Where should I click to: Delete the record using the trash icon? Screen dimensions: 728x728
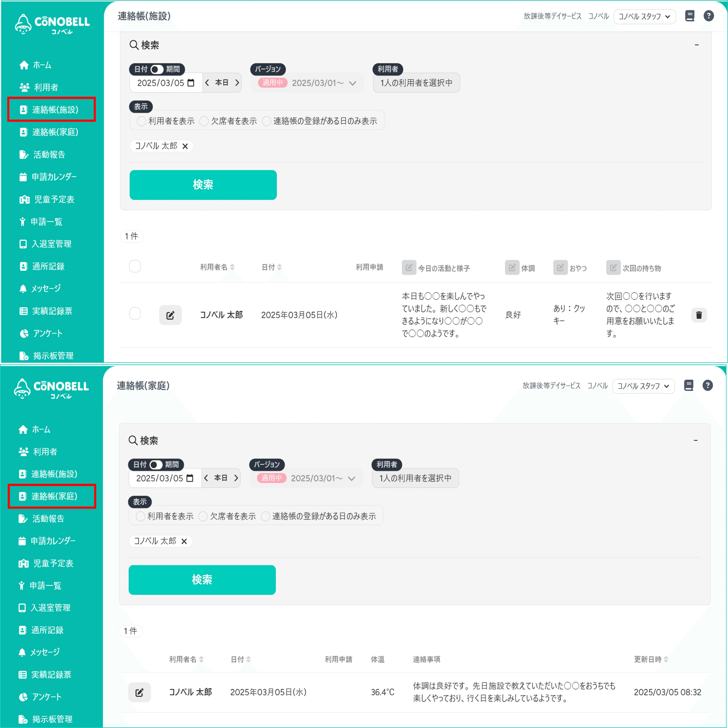tap(699, 315)
